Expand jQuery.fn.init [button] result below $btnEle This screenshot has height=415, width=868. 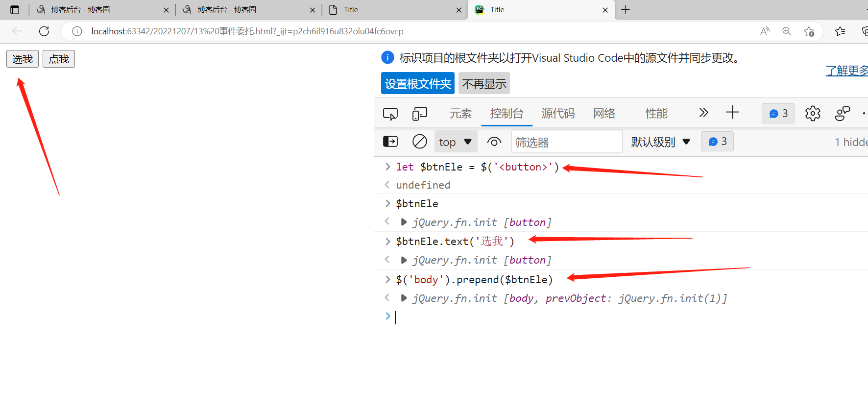(404, 222)
